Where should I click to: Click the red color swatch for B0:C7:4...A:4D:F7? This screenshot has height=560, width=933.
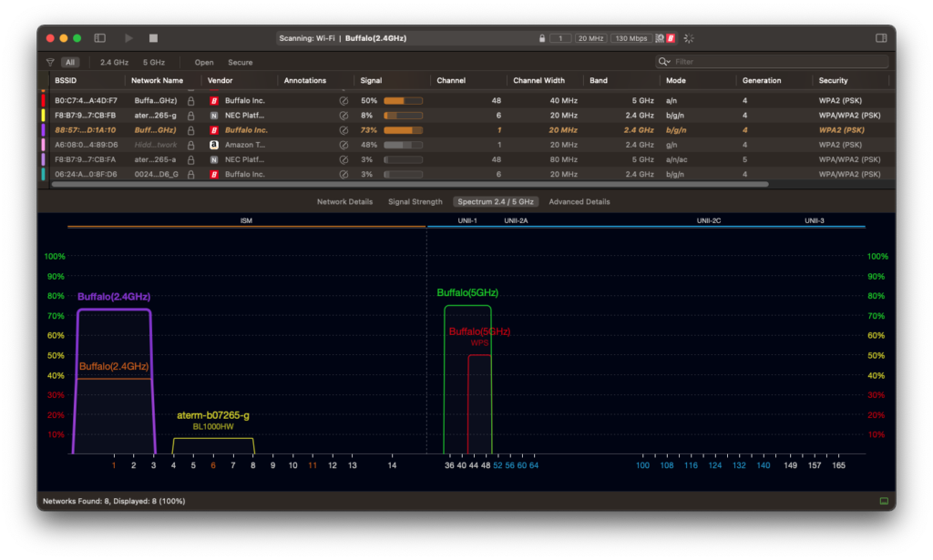click(x=43, y=101)
